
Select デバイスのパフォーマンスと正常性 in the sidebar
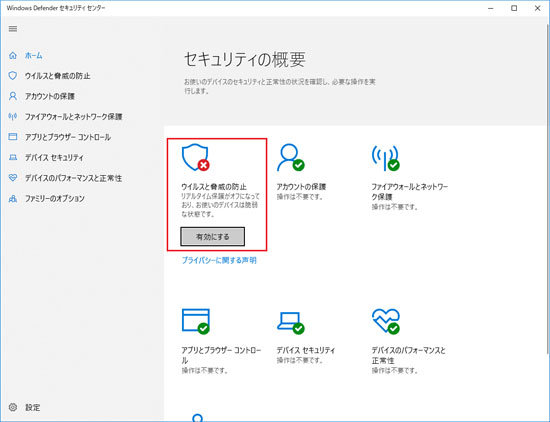pos(73,178)
